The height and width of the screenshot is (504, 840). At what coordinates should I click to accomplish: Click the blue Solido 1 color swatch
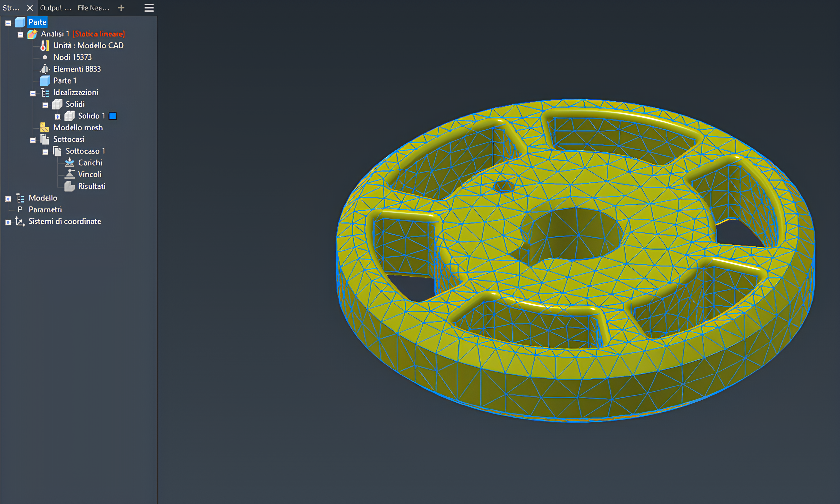click(x=113, y=116)
